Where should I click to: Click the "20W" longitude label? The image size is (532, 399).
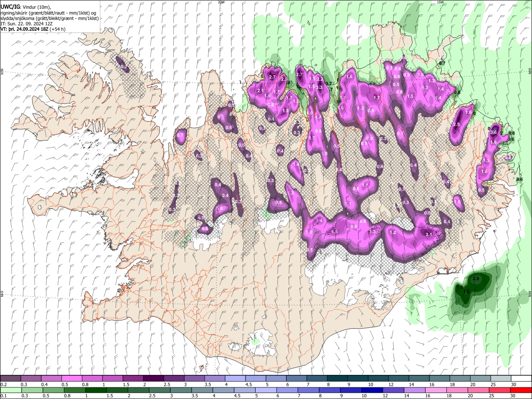click(x=221, y=2)
